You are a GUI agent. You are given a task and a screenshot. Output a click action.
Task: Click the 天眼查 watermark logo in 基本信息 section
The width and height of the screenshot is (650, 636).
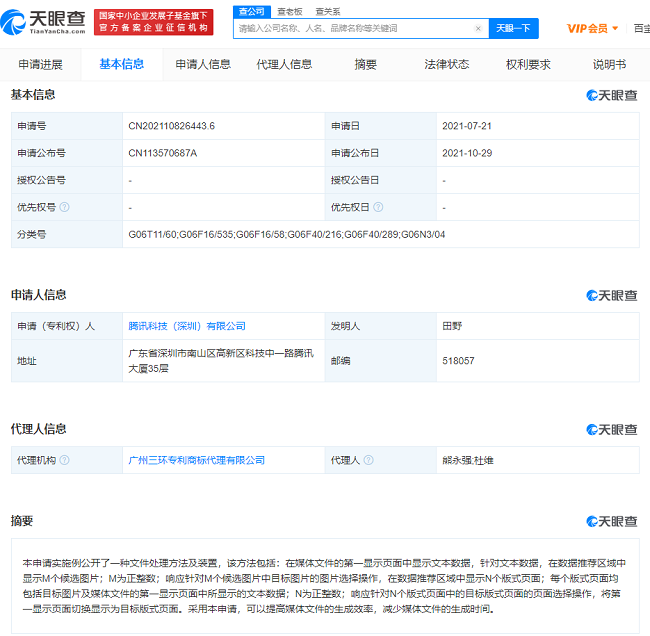611,95
